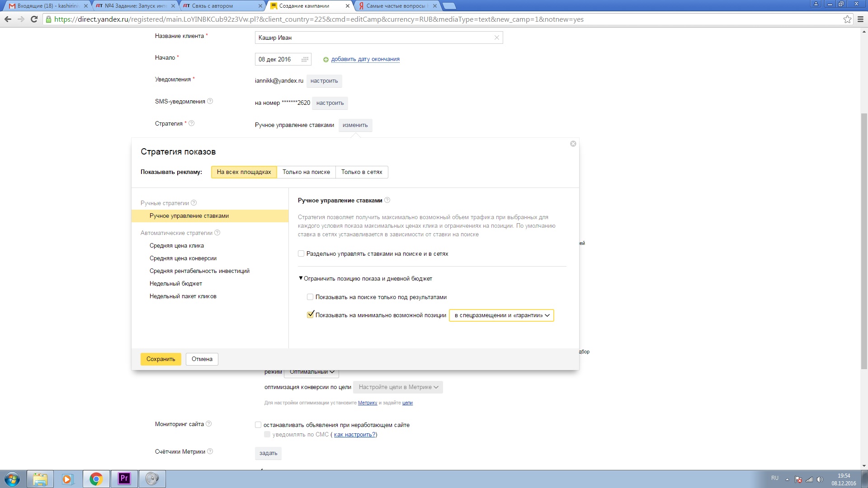The image size is (868, 488).
Task: Select Средняя рентабельность инвестиций strategy
Action: point(199,271)
